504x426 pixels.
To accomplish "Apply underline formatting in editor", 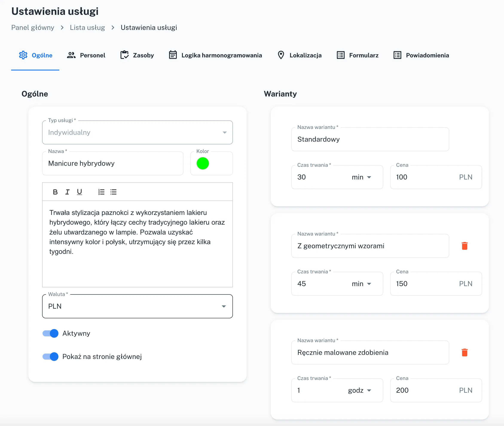I will (x=79, y=192).
